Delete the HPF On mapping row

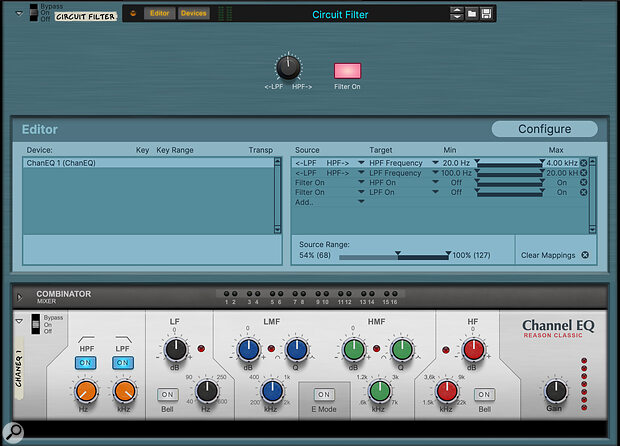coord(584,182)
